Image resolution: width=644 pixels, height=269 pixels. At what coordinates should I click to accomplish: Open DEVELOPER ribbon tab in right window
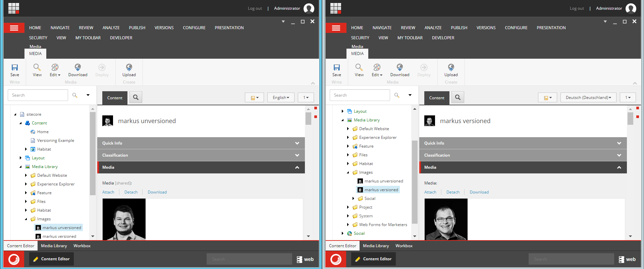pyautogui.click(x=443, y=38)
